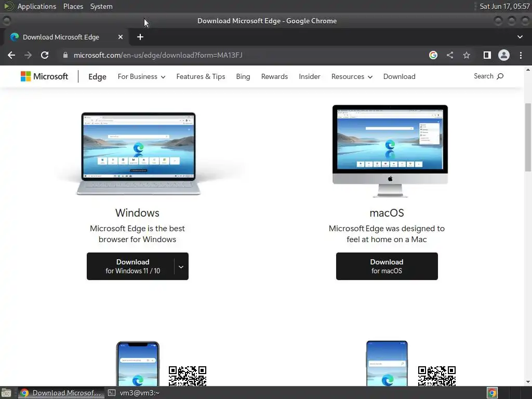This screenshot has width=532, height=399.
Task: Open the window menu button in title bar
Action: tap(6, 21)
